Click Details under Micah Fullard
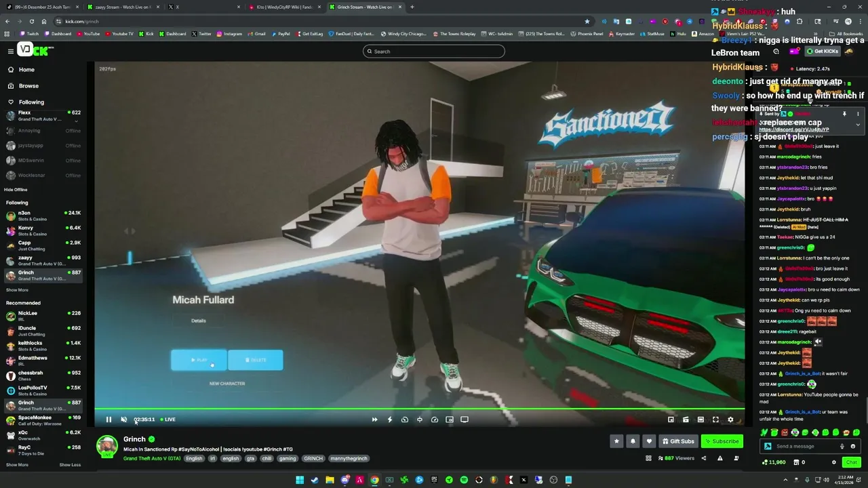Screen dimensions: 868x488 click(199, 321)
